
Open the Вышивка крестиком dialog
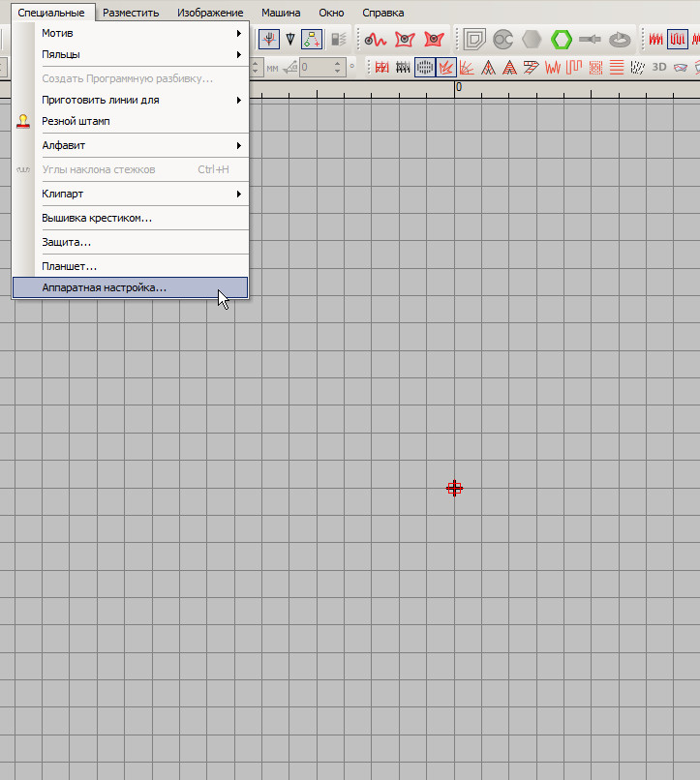click(x=97, y=218)
